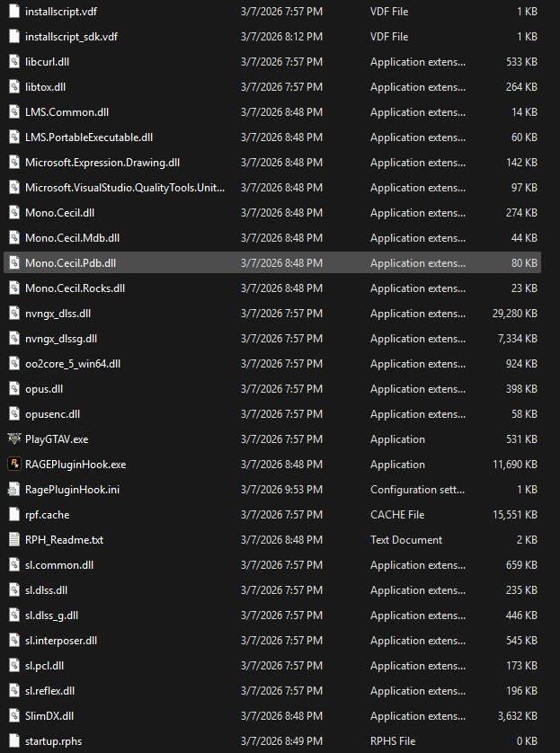Click the opusenc.dll file icon
560x753 pixels.
coord(14,414)
